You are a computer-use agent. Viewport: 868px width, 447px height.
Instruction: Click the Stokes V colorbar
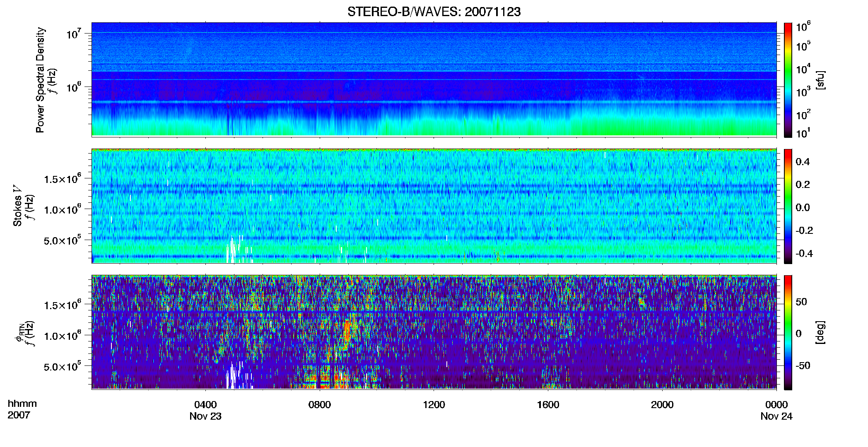pyautogui.click(x=788, y=206)
